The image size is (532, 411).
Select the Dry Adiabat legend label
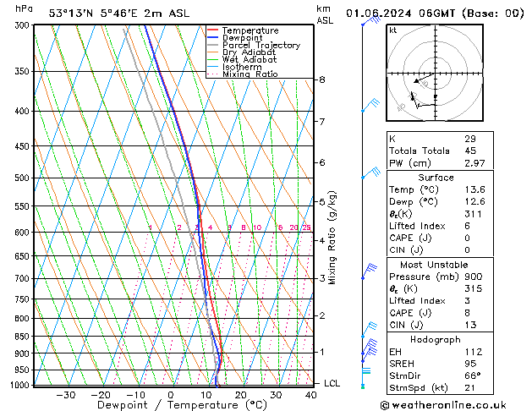pos(249,52)
